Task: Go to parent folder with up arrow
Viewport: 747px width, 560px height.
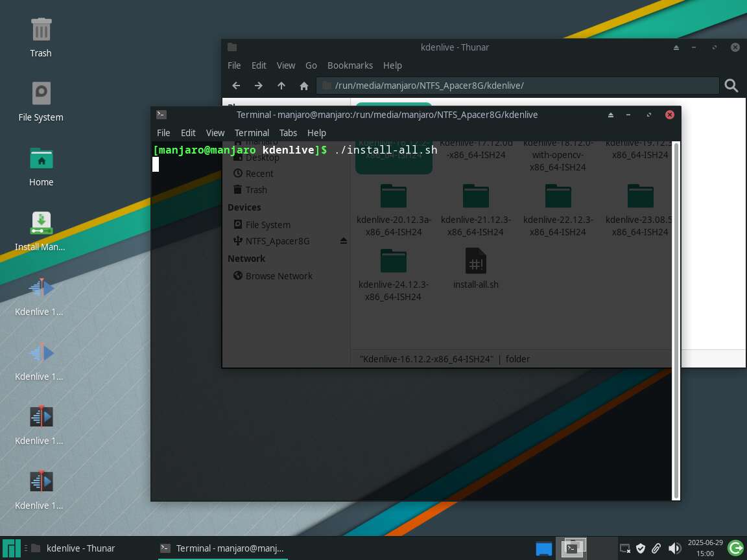Action: click(x=281, y=86)
